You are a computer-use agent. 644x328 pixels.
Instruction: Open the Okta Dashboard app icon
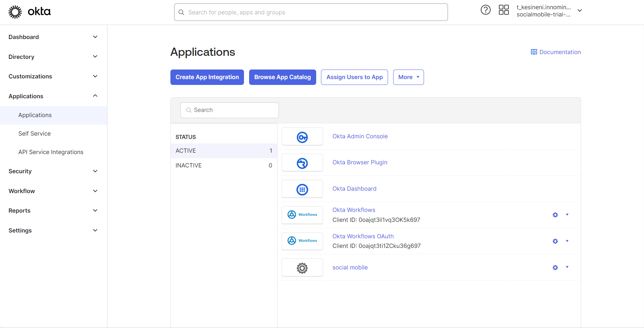click(302, 189)
